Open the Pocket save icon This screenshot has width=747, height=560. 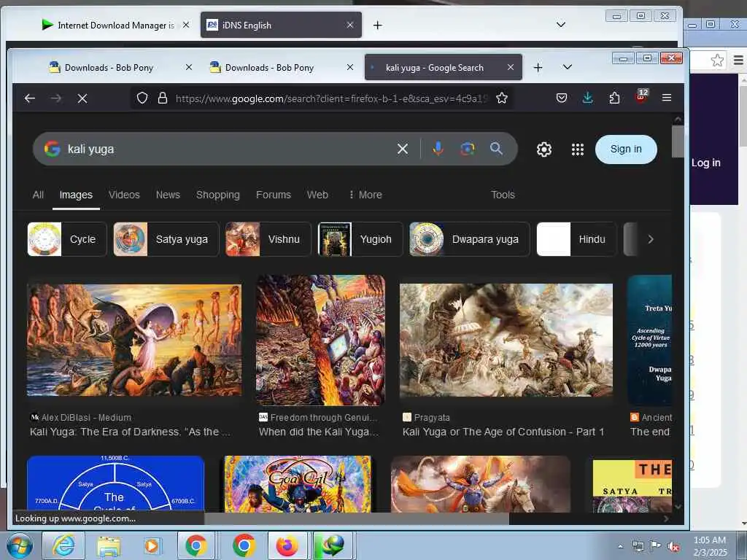(562, 98)
